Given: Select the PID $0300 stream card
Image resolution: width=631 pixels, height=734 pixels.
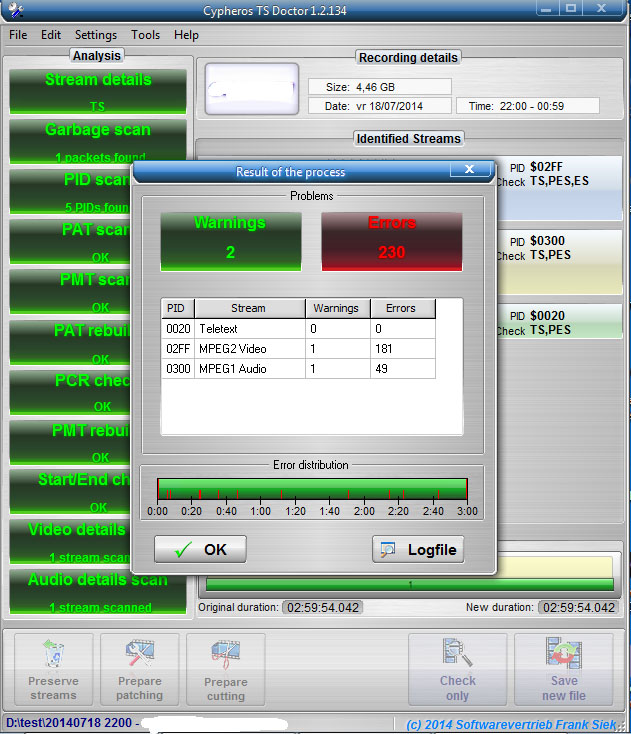Looking at the screenshot, I should click(x=559, y=262).
